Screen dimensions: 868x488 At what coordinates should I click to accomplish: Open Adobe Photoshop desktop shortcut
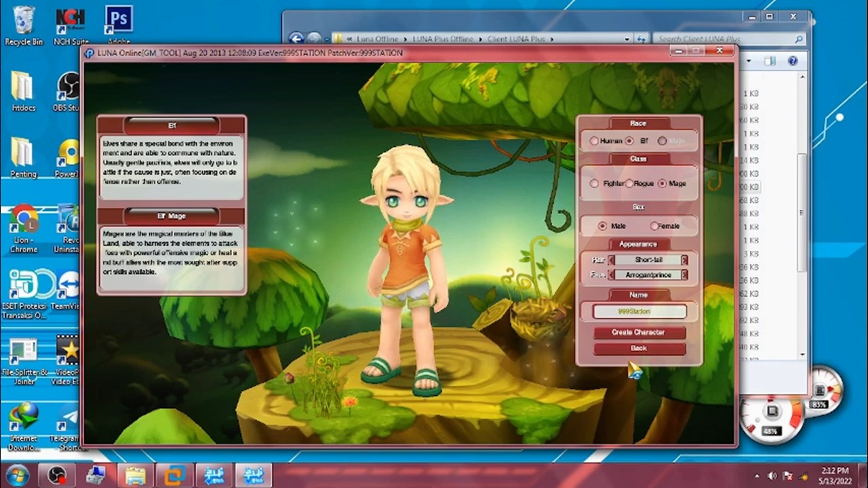pyautogui.click(x=119, y=26)
